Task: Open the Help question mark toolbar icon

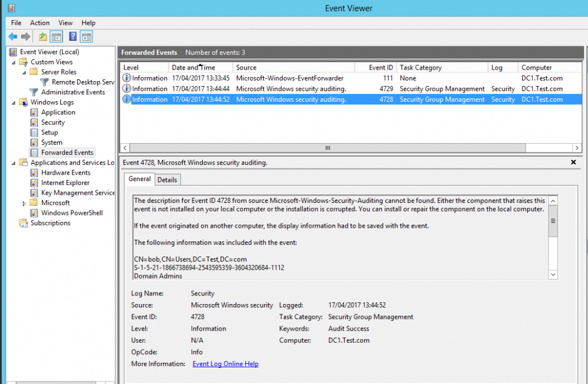Action: (73, 37)
